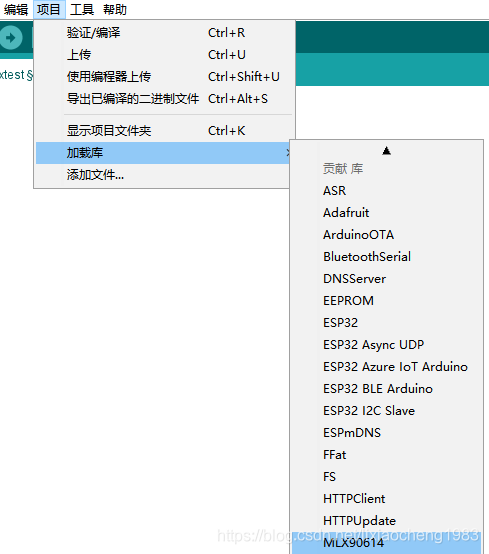Expand the 加载库 submenu

pos(163,153)
